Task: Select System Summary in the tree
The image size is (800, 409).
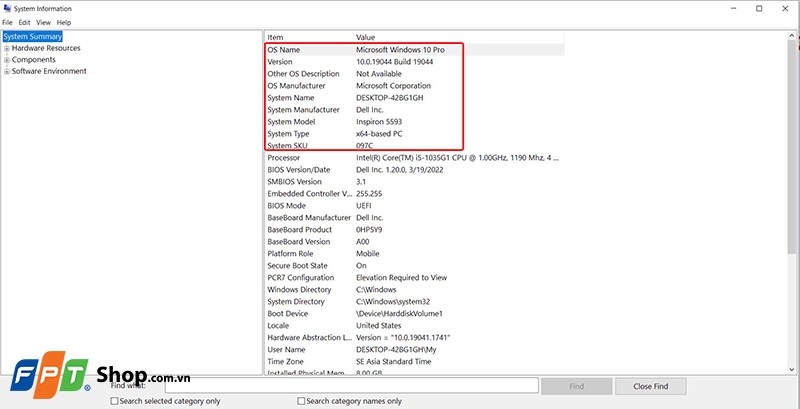Action: (x=33, y=36)
